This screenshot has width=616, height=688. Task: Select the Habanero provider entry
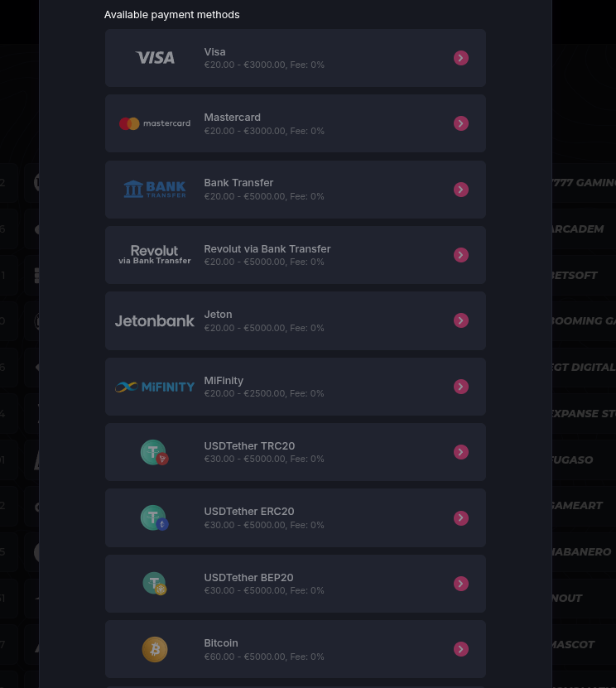[580, 551]
